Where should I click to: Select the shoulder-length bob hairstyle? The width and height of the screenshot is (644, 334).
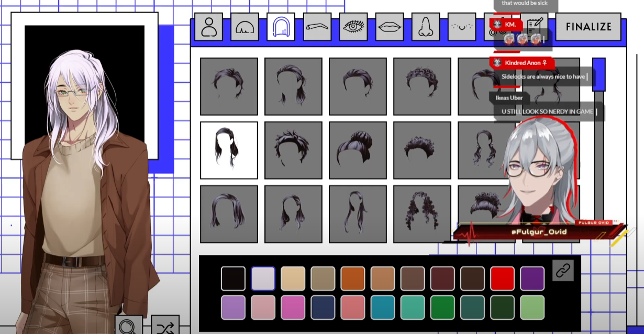point(229,214)
